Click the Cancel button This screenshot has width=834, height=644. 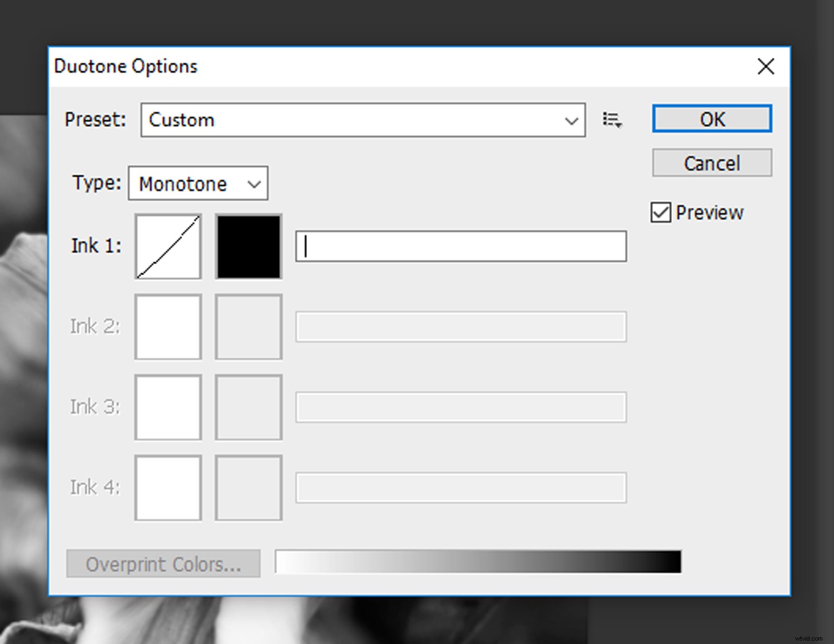click(x=712, y=163)
